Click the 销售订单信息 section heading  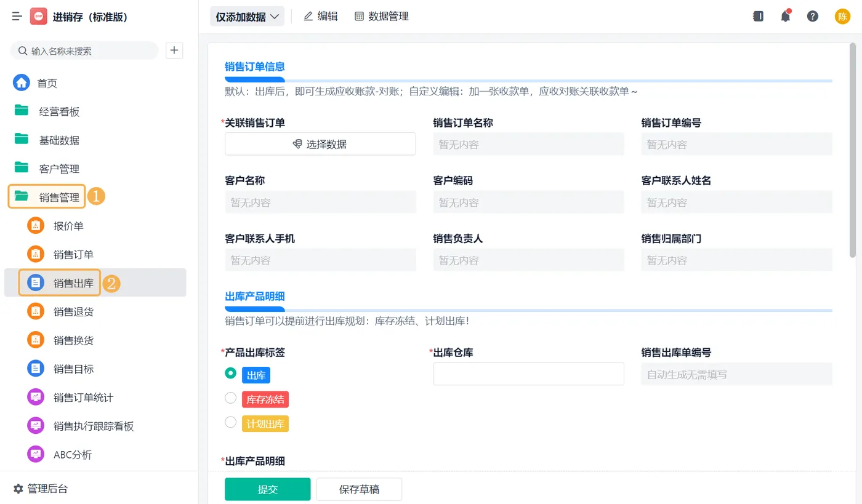[x=254, y=66]
